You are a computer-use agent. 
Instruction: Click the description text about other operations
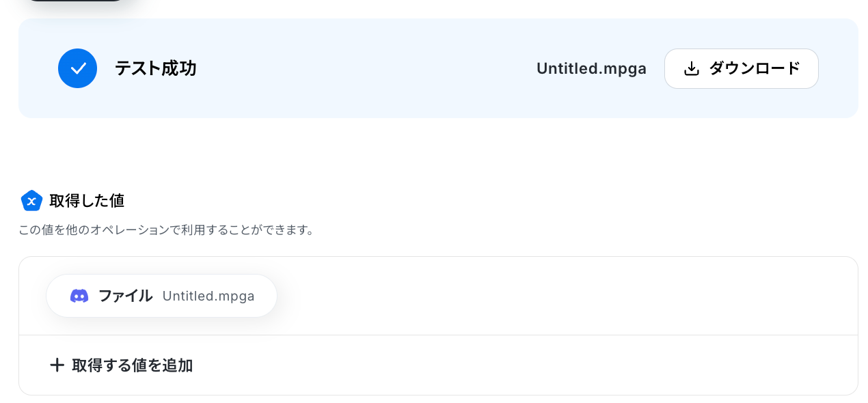pyautogui.click(x=167, y=230)
